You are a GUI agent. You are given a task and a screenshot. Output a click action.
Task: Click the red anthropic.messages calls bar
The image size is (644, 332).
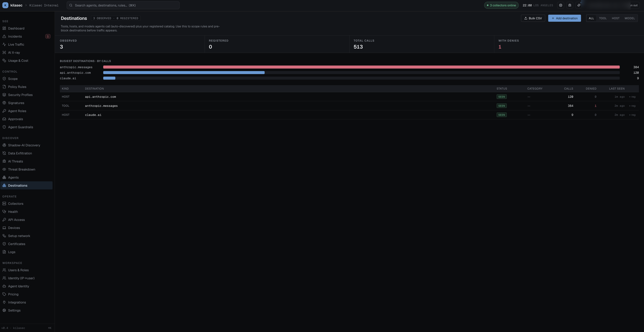coord(361,67)
